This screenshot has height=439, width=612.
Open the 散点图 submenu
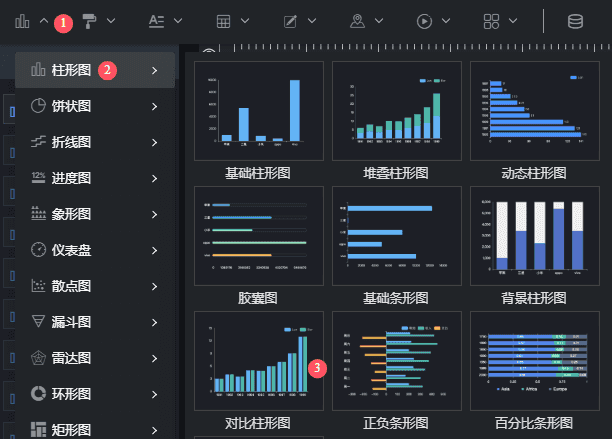coord(95,286)
